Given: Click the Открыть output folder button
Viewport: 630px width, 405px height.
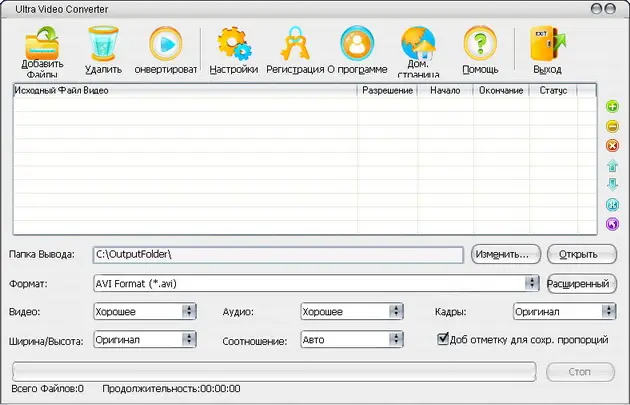Looking at the screenshot, I should coord(582,254).
